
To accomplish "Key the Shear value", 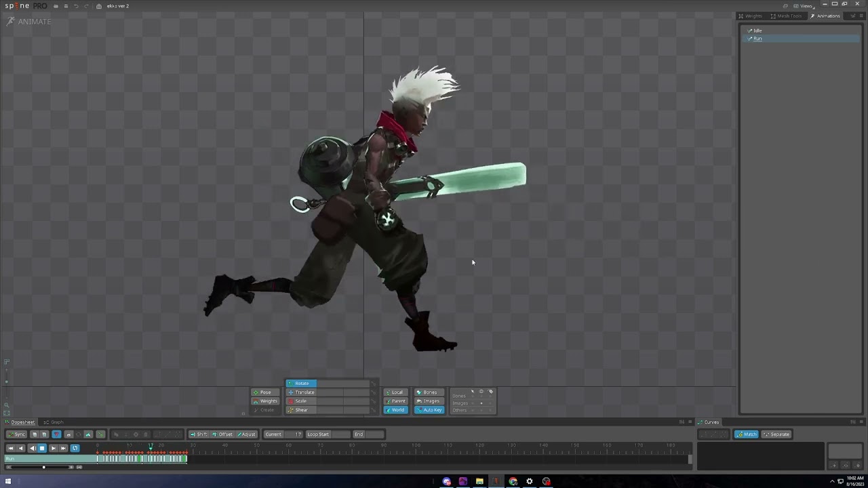I will [372, 410].
